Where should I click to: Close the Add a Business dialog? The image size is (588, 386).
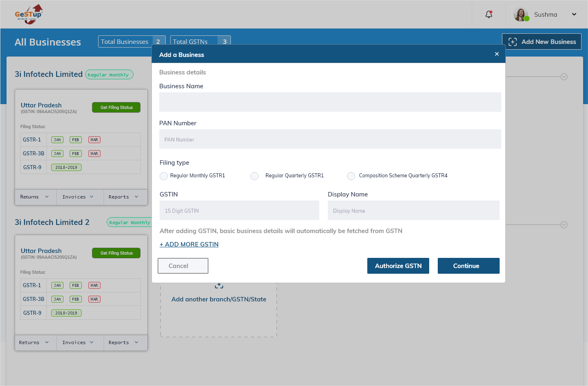[x=497, y=54]
